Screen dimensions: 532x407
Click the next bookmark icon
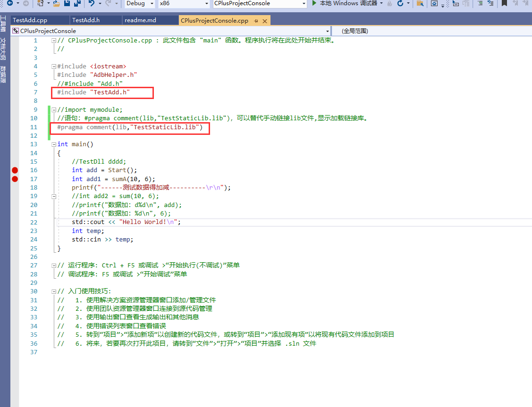526,3
